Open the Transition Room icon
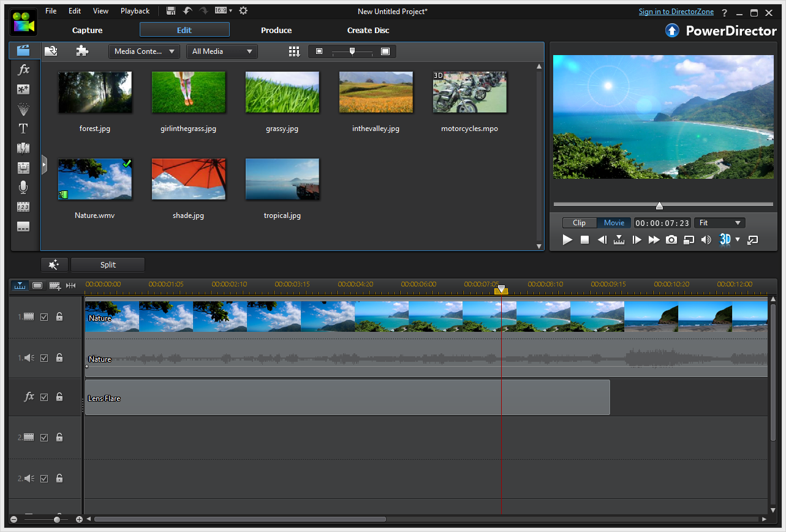 [23, 148]
